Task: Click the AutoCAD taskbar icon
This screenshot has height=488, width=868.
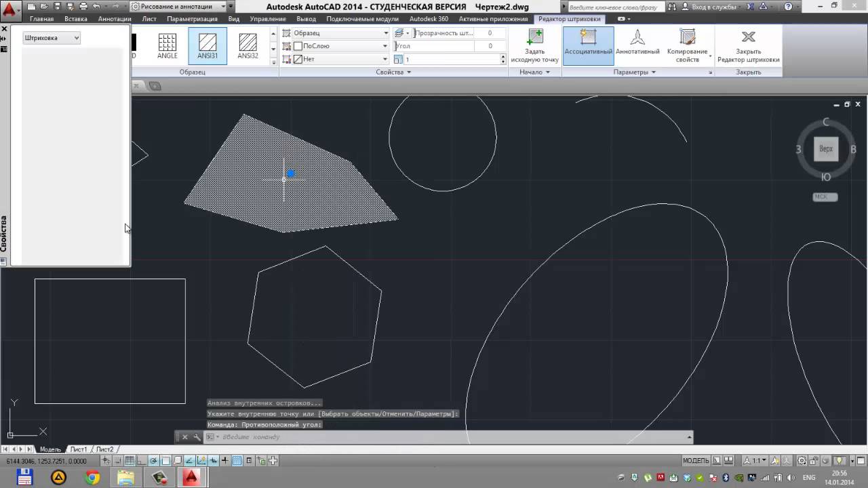Action: click(x=191, y=478)
